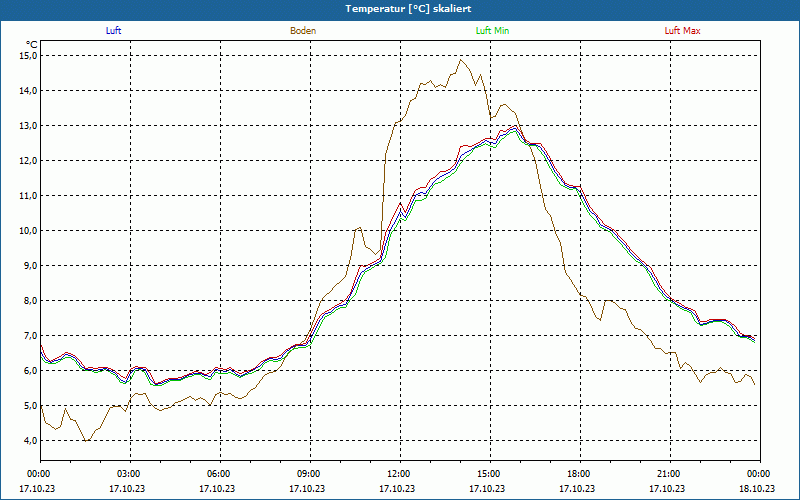
Task: Click the 03:00 time axis label
Action: pos(130,474)
